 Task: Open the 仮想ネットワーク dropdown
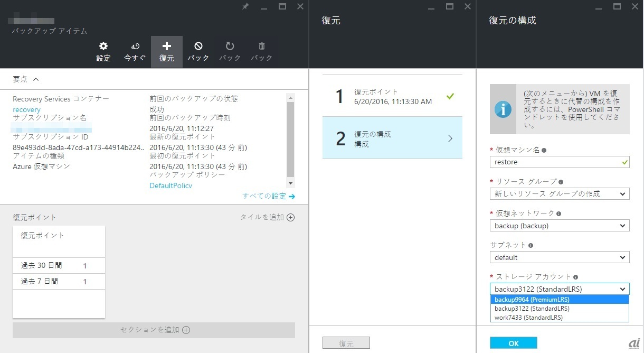pos(559,226)
